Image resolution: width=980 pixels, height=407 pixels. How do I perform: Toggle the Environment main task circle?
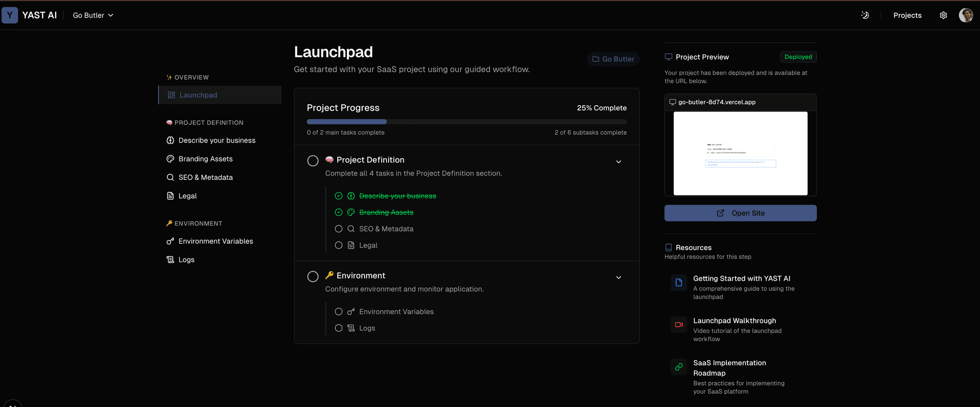click(313, 276)
